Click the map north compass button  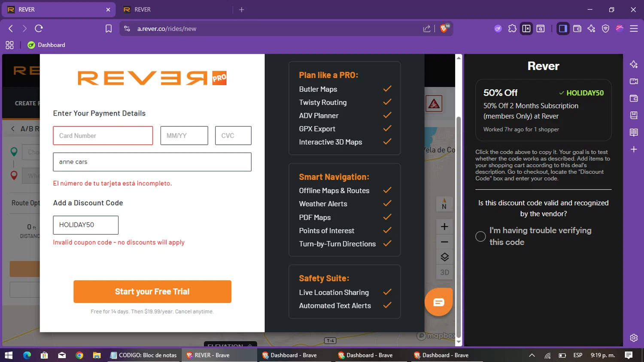pyautogui.click(x=444, y=204)
